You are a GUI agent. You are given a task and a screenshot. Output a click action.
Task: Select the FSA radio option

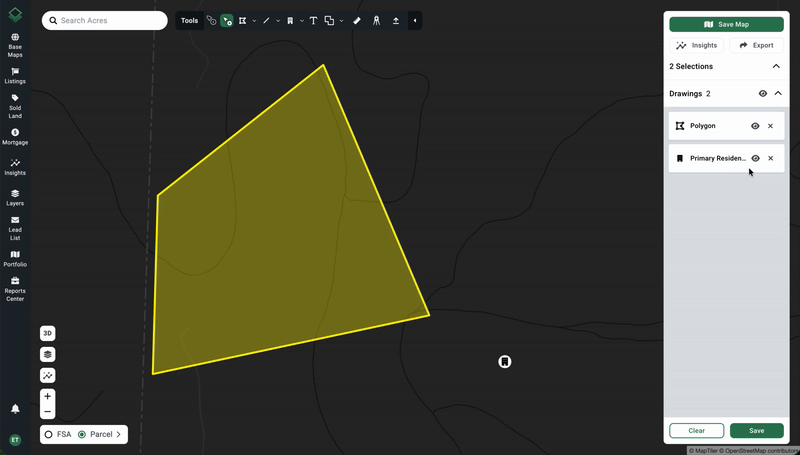pyautogui.click(x=49, y=434)
